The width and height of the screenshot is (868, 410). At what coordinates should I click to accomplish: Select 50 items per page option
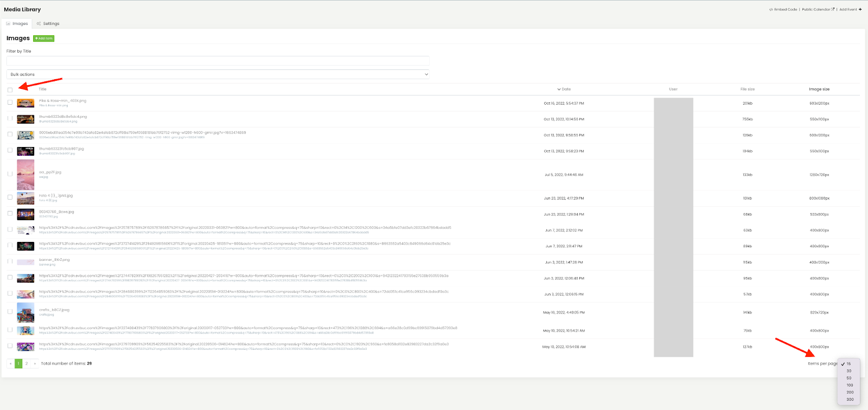(849, 378)
